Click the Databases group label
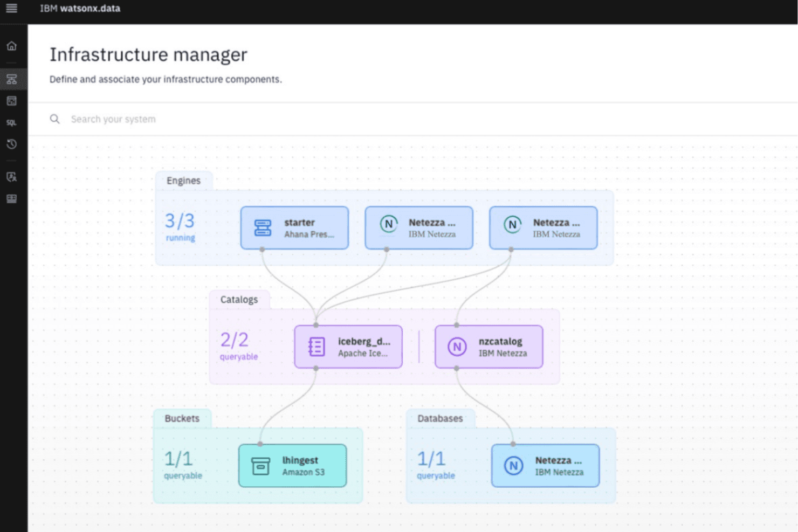This screenshot has width=798, height=532. 440,418
